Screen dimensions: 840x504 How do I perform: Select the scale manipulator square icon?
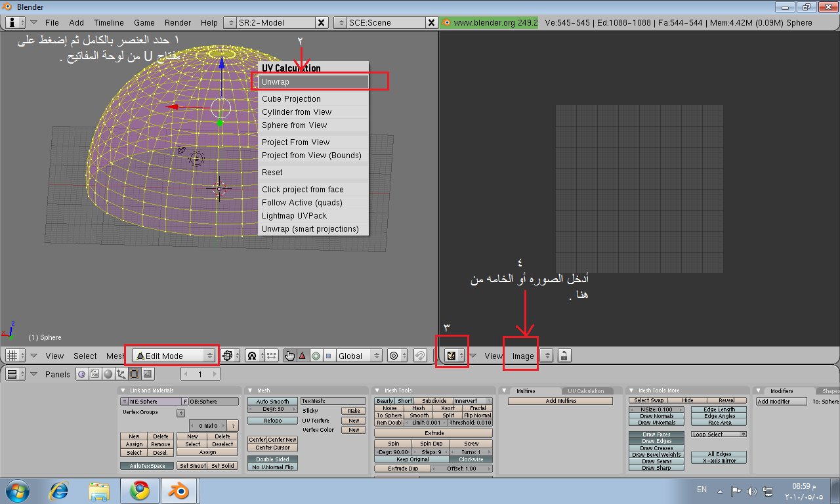pyautogui.click(x=328, y=356)
